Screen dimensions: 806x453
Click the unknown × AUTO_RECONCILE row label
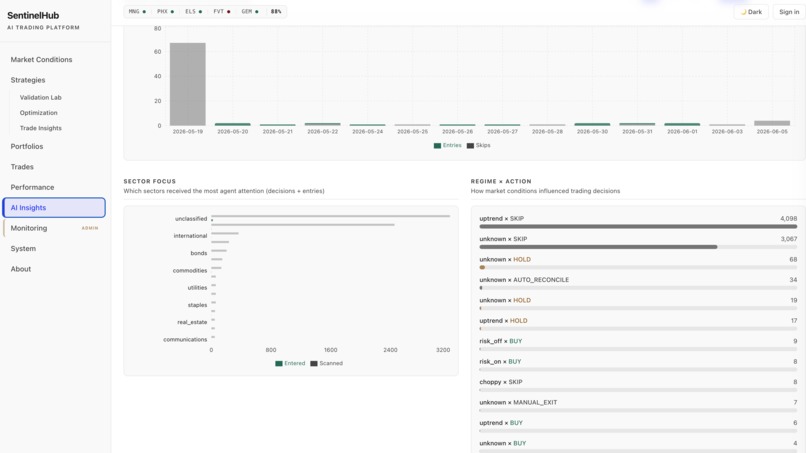[524, 280]
